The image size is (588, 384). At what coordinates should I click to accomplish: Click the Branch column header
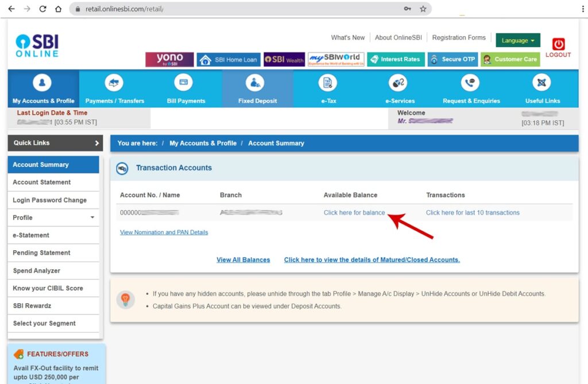click(x=231, y=195)
